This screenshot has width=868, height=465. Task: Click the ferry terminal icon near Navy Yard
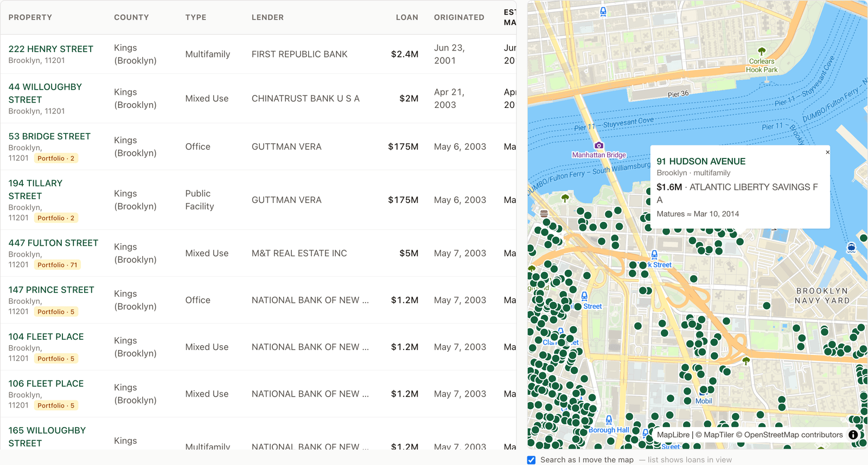click(x=851, y=247)
